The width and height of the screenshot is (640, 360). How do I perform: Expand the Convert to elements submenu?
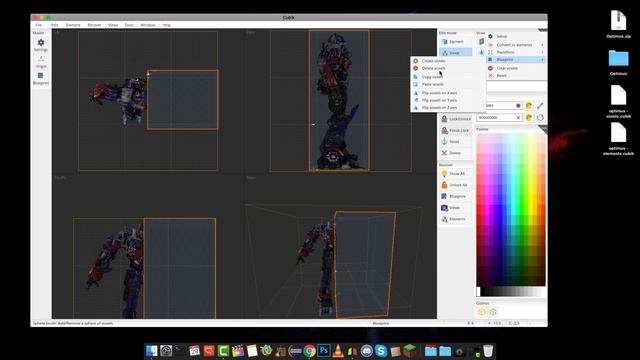[516, 45]
